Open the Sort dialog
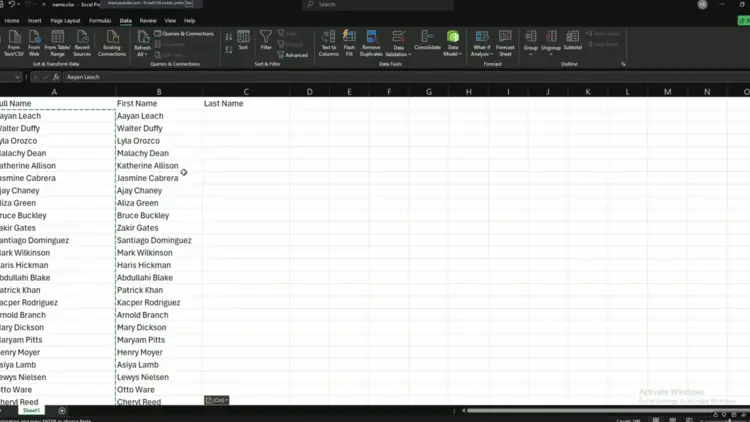Viewport: 750px width, 422px height. pyautogui.click(x=243, y=40)
